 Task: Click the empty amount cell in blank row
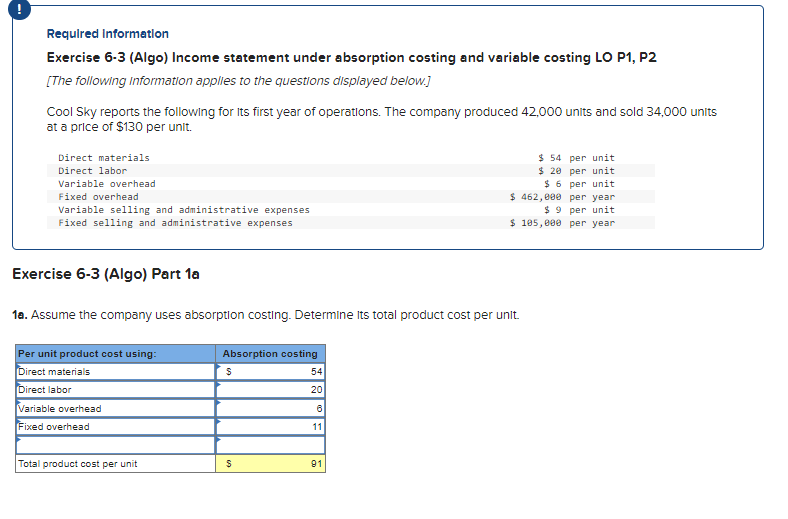(271, 445)
